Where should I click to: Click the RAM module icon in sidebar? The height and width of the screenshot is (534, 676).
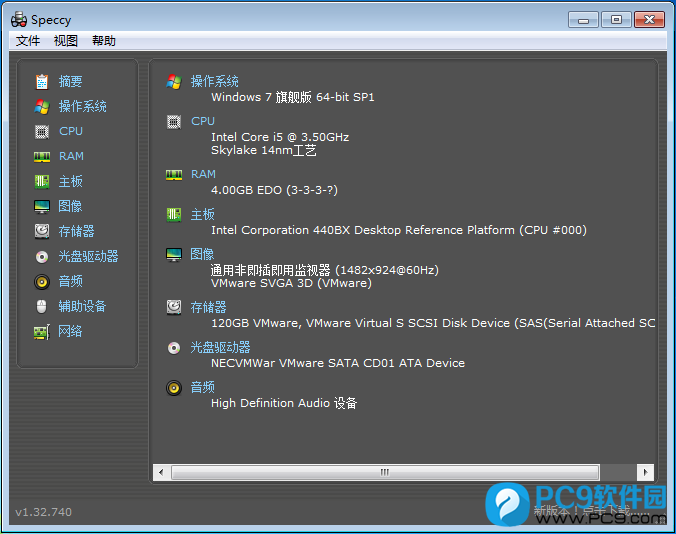point(42,156)
